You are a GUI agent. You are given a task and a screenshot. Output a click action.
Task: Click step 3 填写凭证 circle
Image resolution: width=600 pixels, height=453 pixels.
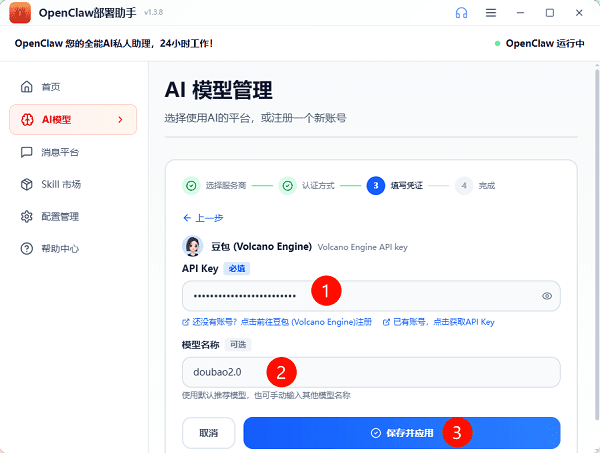click(376, 186)
